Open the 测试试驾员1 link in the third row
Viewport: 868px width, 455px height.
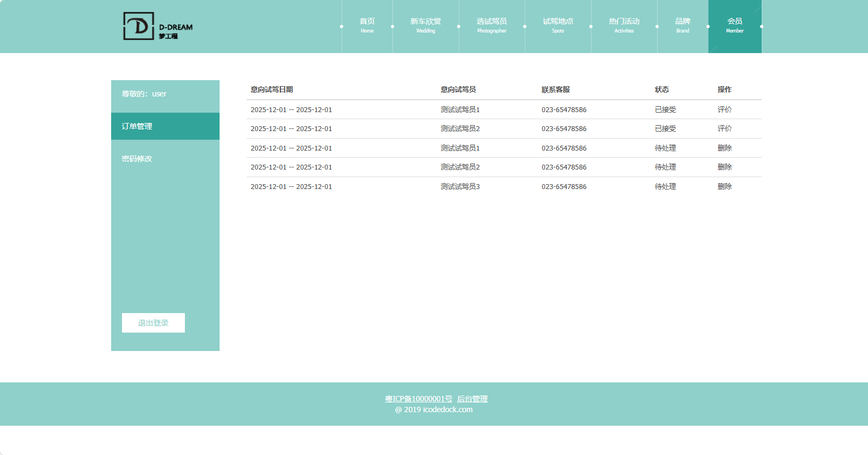460,148
